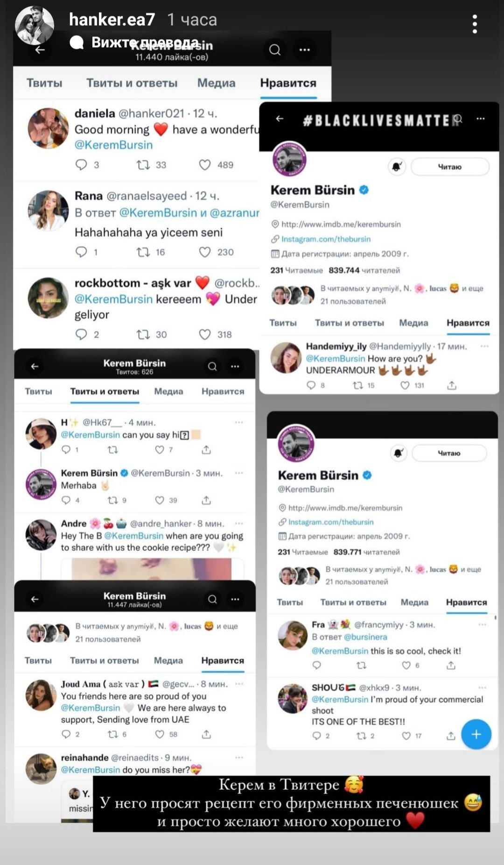Like Kerem Bürsin's Merhaba reply
The image size is (504, 865).
coord(160,500)
